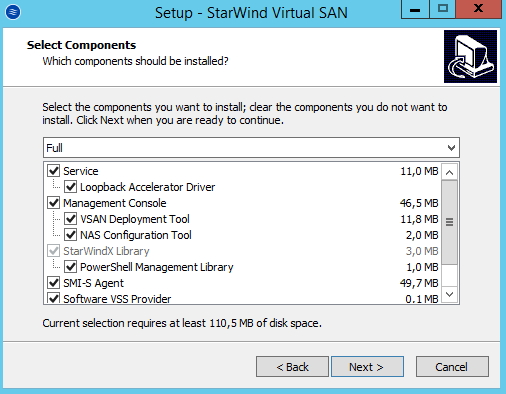
Task: Select the Software VSS Provider label
Action: [117, 299]
